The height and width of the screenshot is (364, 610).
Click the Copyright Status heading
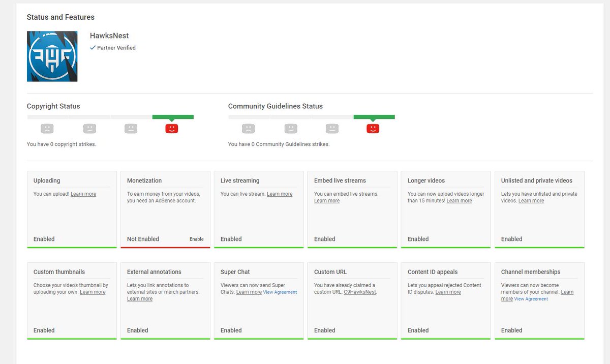point(53,106)
